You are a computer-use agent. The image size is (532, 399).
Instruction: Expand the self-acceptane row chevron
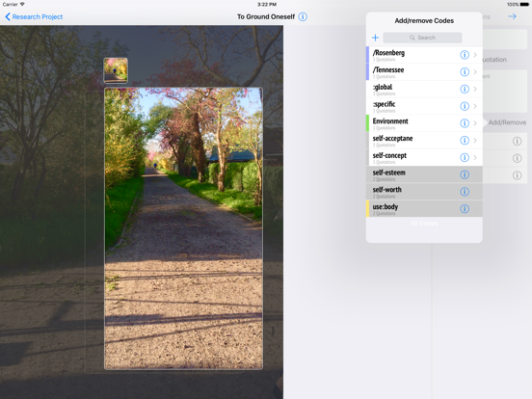point(475,141)
